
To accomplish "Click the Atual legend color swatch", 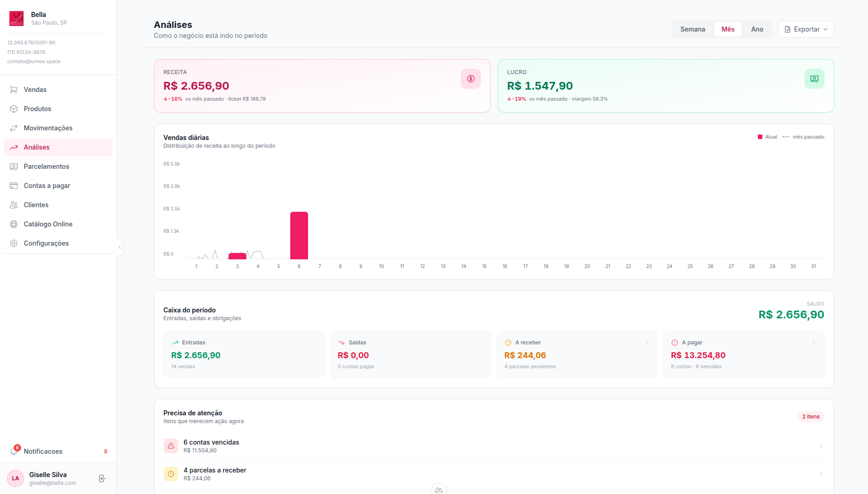I will [x=760, y=137].
